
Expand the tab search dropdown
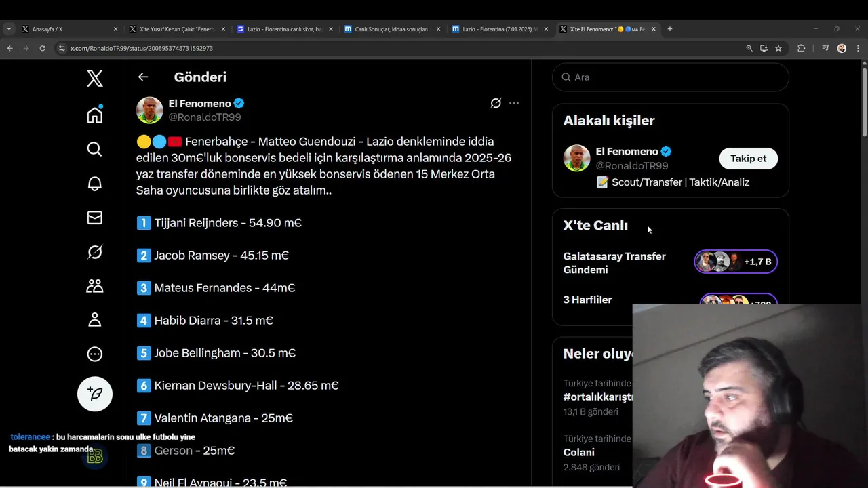point(9,29)
